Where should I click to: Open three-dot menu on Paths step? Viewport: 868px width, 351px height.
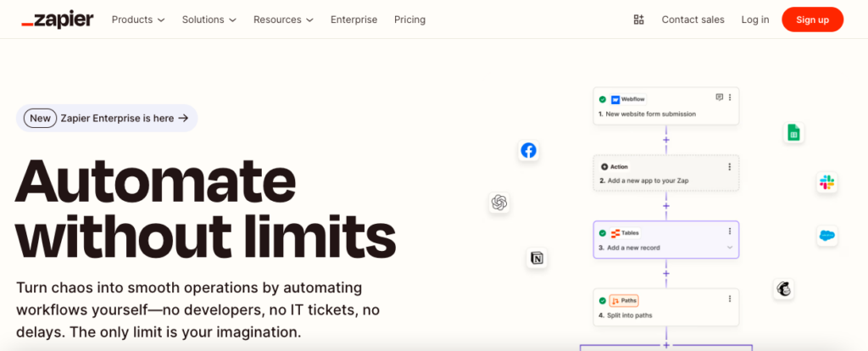coord(730,299)
